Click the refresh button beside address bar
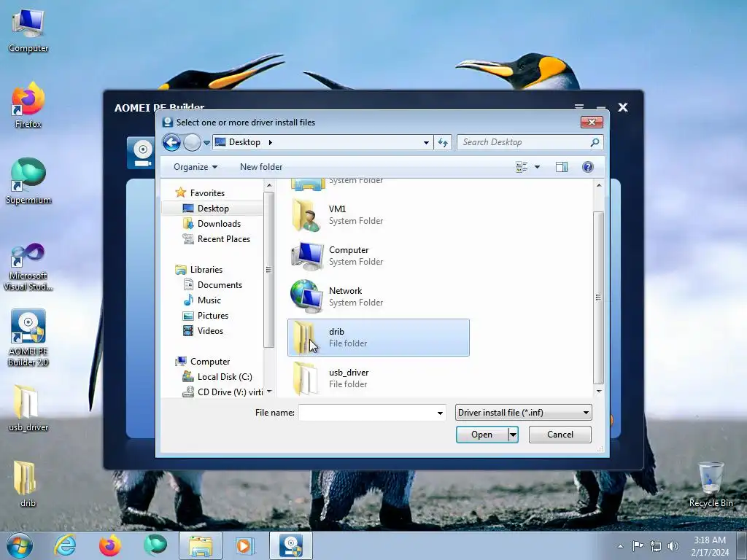This screenshot has height=560, width=747. (443, 142)
